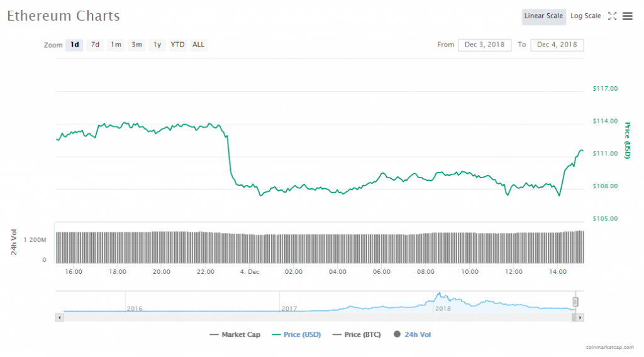Choose the YTD zoom option

coord(178,45)
